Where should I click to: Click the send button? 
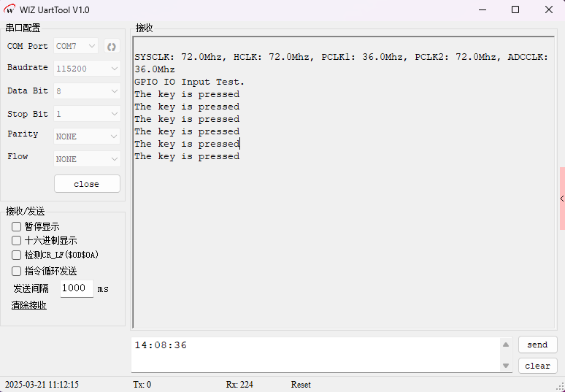point(537,345)
